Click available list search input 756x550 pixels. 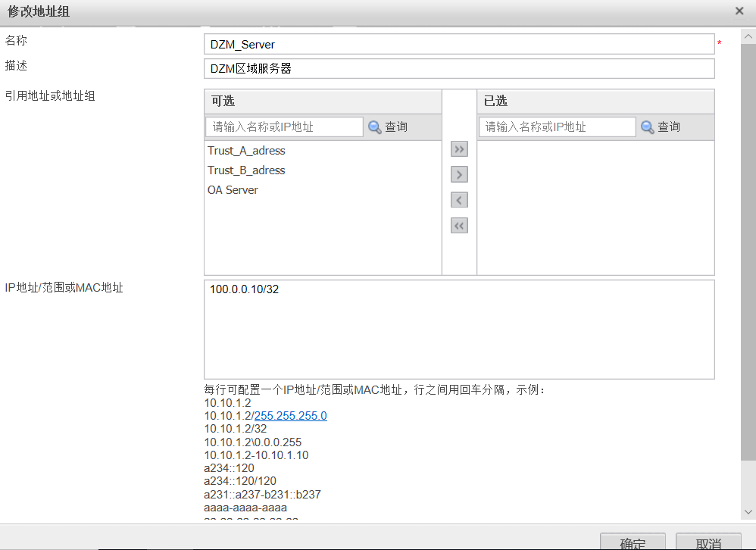coord(284,127)
